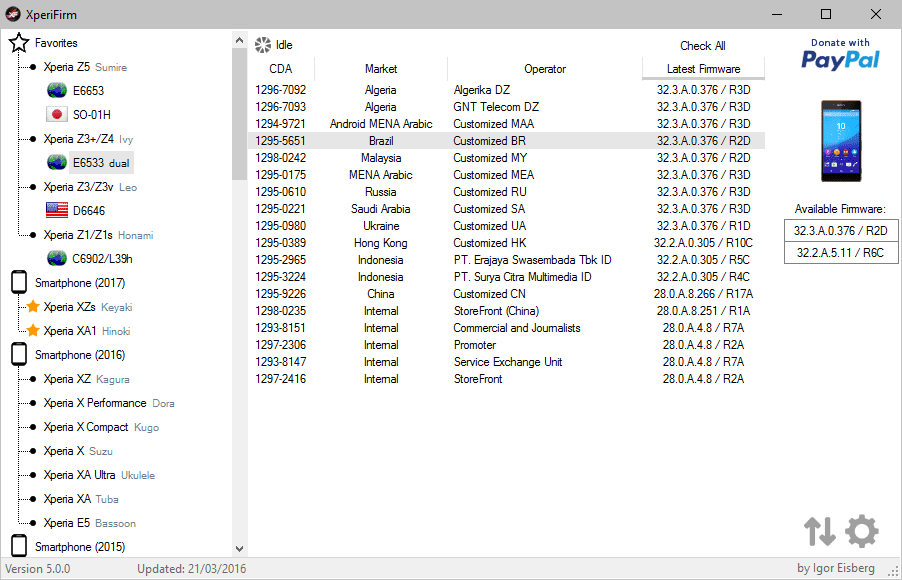This screenshot has height=580, width=902.
Task: Select Xperia Z3+/Z4 Ivy tree node
Action: click(x=88, y=139)
